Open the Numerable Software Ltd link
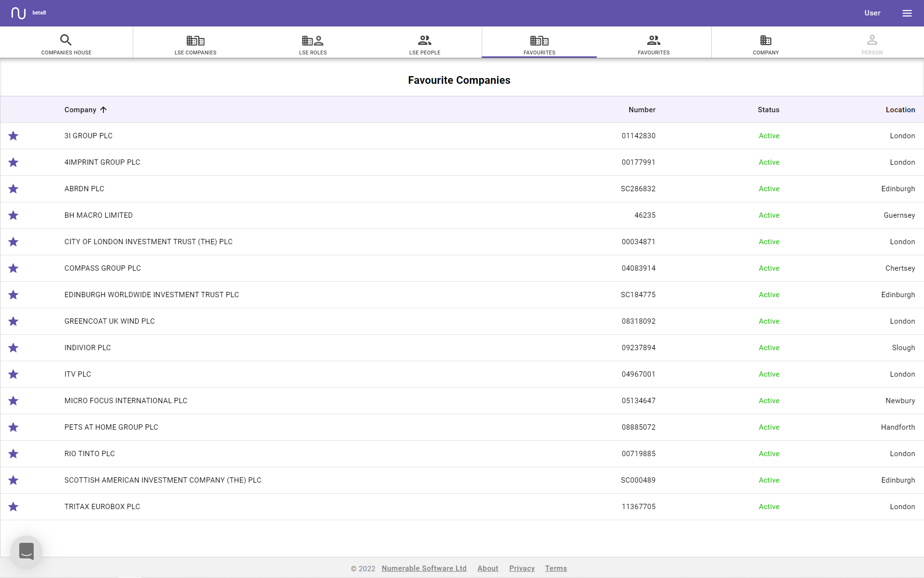The image size is (924, 578). click(424, 568)
